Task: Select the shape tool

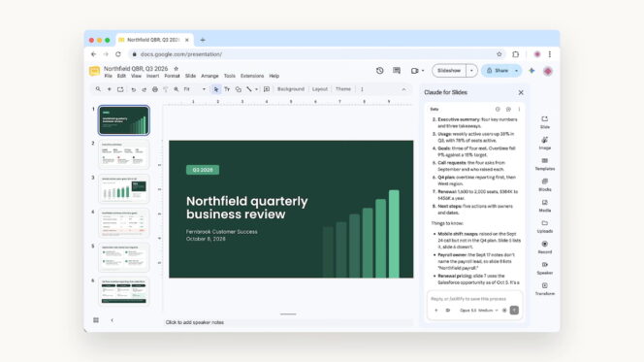Action: click(239, 89)
